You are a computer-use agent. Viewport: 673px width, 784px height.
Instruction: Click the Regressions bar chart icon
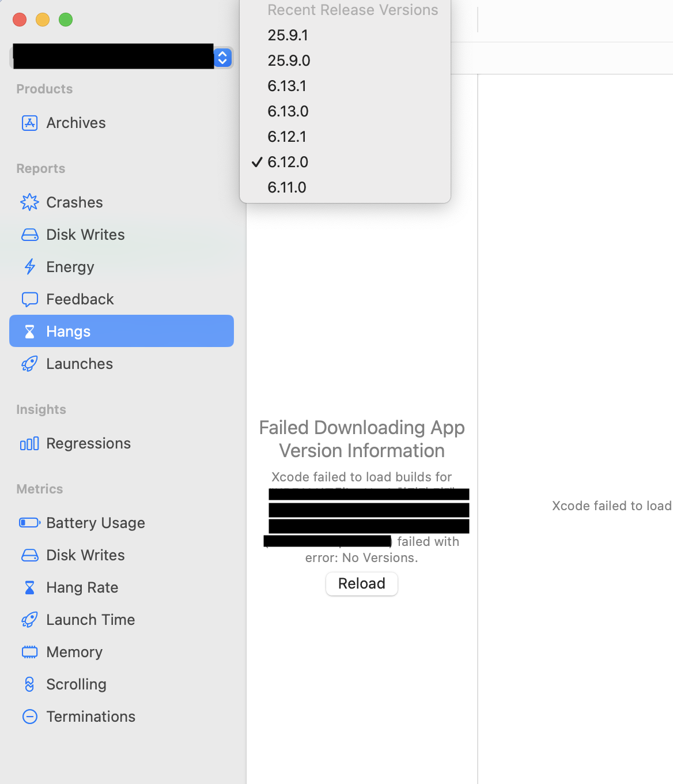(x=29, y=443)
